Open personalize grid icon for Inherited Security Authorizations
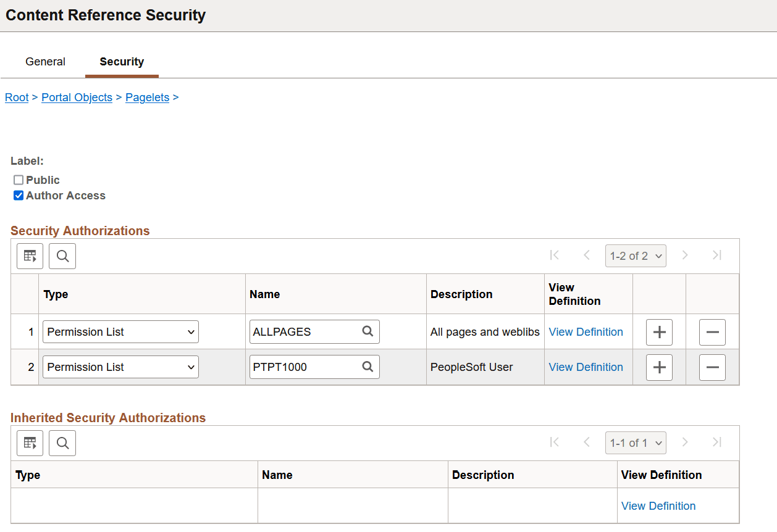Image resolution: width=777 pixels, height=532 pixels. (30, 443)
